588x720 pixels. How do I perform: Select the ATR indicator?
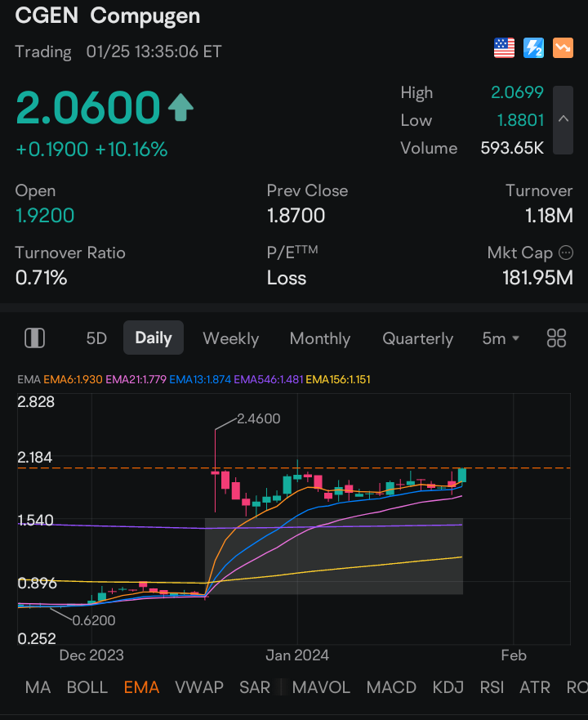coord(535,687)
